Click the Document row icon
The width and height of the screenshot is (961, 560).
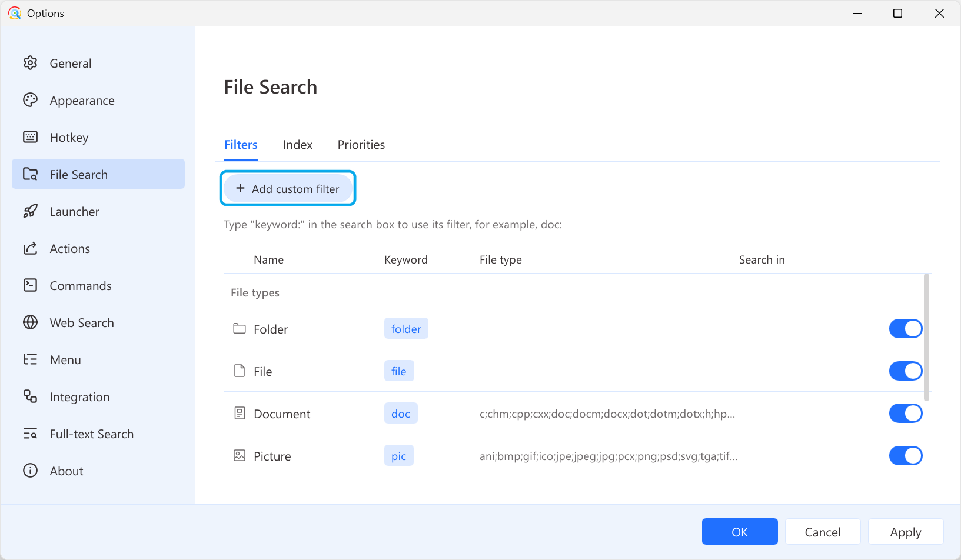pos(240,413)
